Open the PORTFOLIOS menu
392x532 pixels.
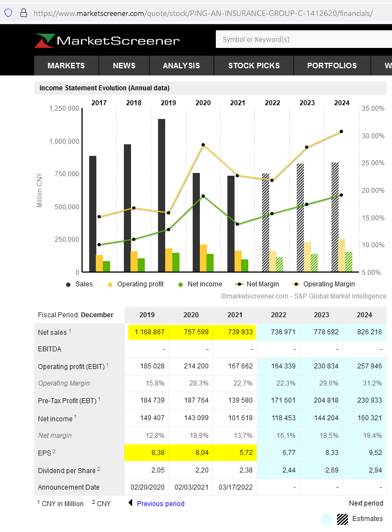332,66
